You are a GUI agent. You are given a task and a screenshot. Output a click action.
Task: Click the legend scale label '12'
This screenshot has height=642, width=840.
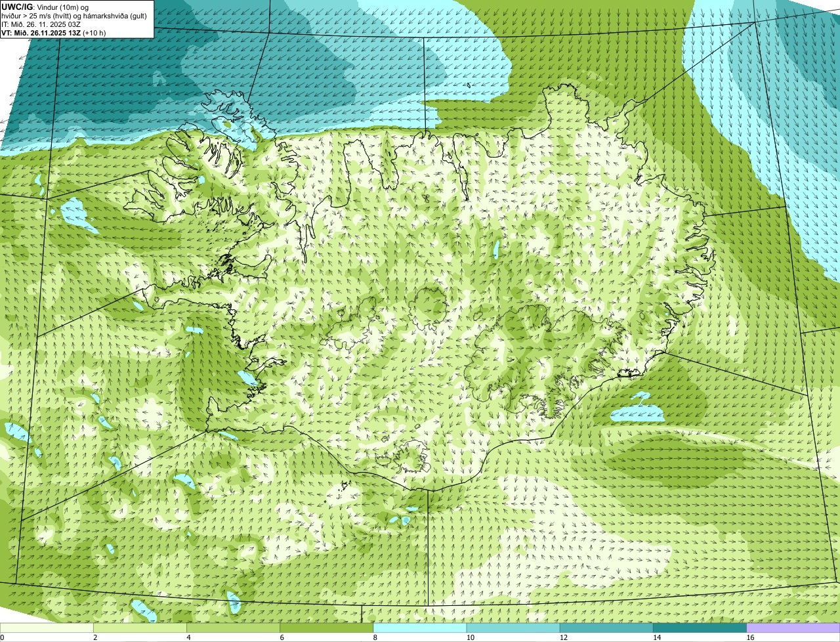coord(564,637)
